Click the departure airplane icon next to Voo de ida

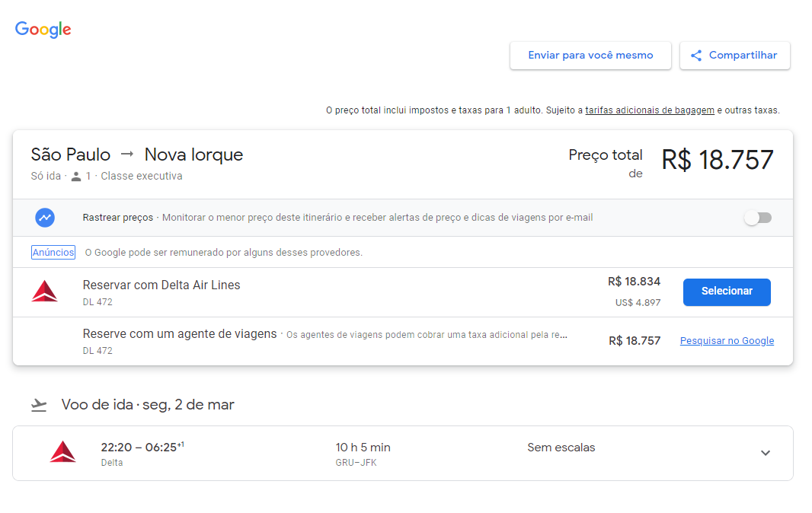38,405
